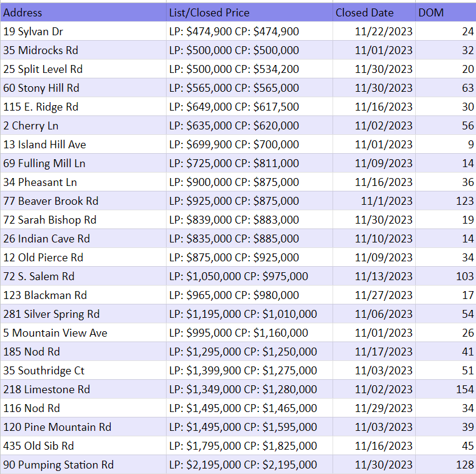Image resolution: width=476 pixels, height=474 pixels.
Task: Select the price cell with LP: $699,900
Action: 234,144
